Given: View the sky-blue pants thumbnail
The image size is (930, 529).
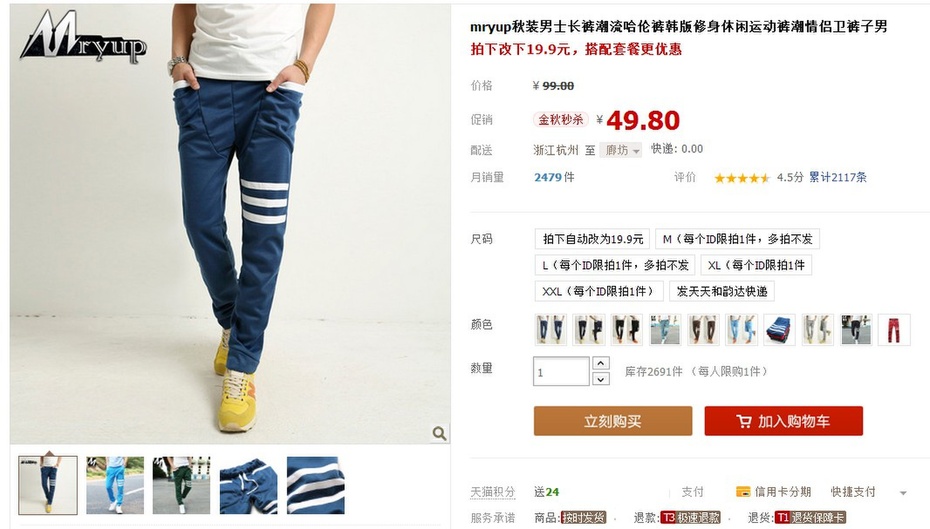Looking at the screenshot, I should (115, 485).
